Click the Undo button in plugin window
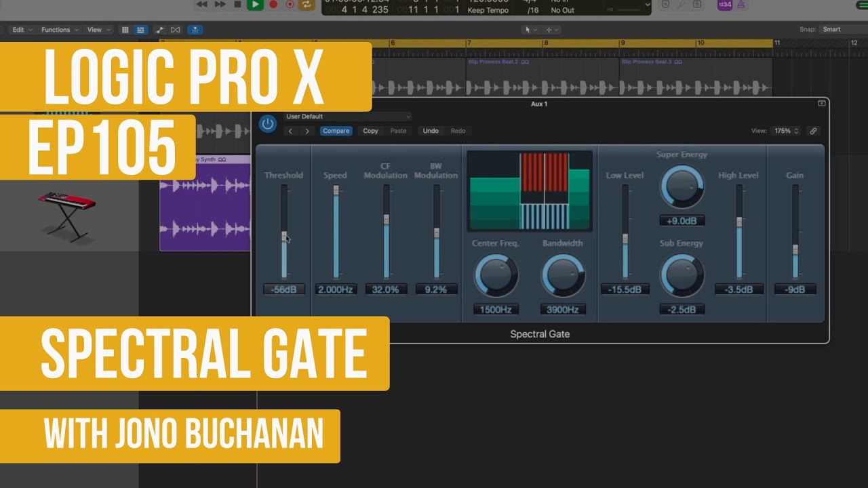 [431, 131]
